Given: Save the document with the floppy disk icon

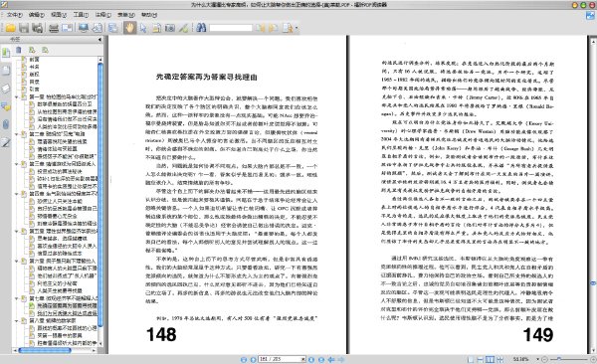Looking at the screenshot, I should click(x=24, y=28).
